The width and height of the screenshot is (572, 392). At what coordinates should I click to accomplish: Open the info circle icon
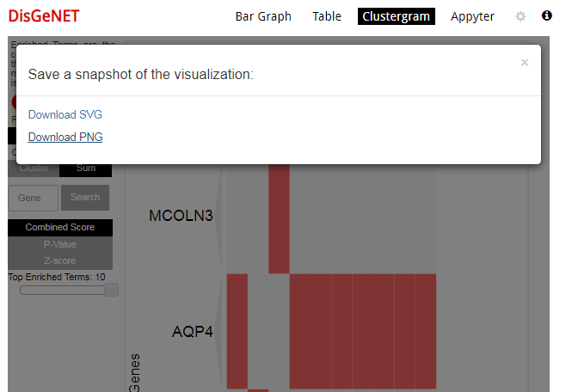click(547, 16)
